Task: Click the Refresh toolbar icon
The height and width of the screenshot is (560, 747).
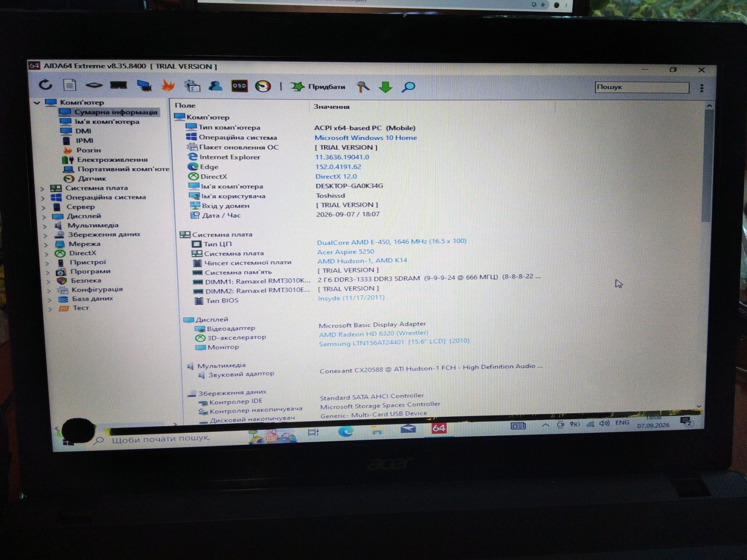Action: [x=45, y=84]
